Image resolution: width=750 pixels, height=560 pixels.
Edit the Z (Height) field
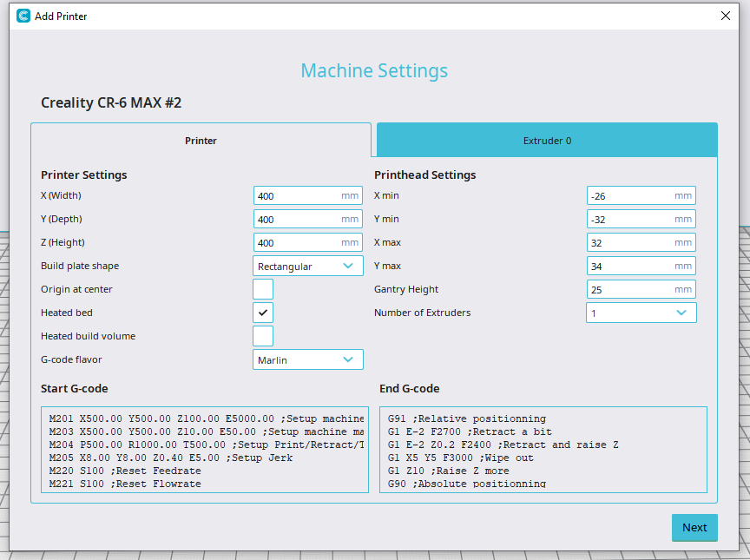click(x=308, y=242)
